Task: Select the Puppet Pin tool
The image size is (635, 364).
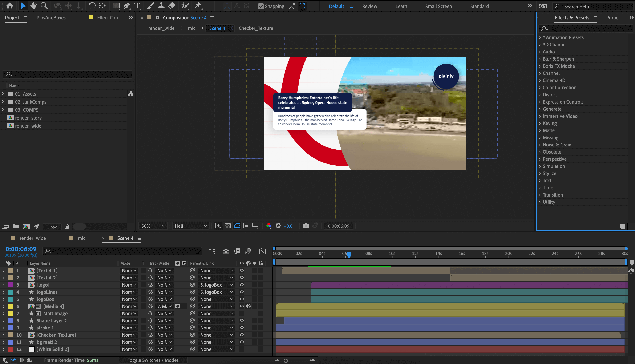Action: [198, 5]
